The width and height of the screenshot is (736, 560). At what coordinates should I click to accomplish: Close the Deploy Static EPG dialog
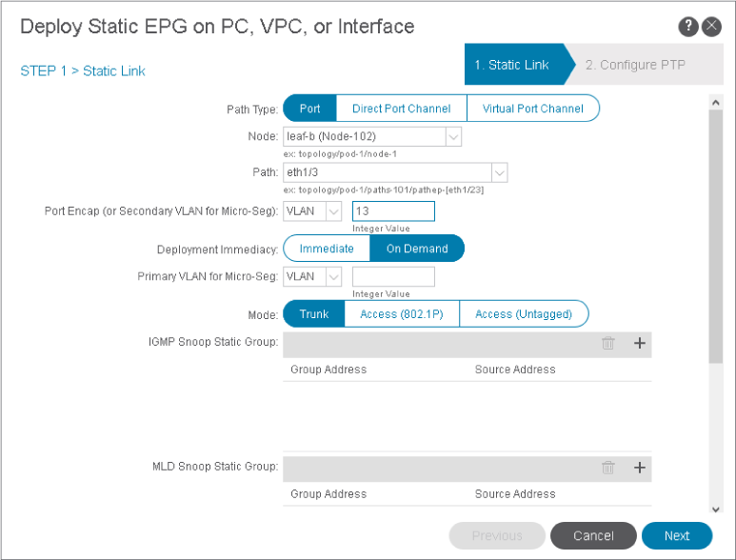click(x=711, y=27)
